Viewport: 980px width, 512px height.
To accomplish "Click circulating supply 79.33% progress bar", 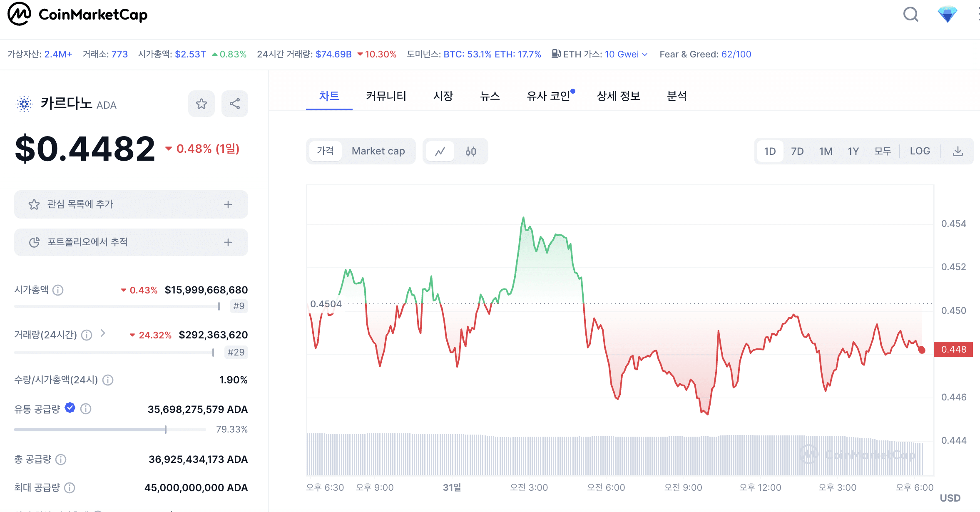I will pos(110,429).
